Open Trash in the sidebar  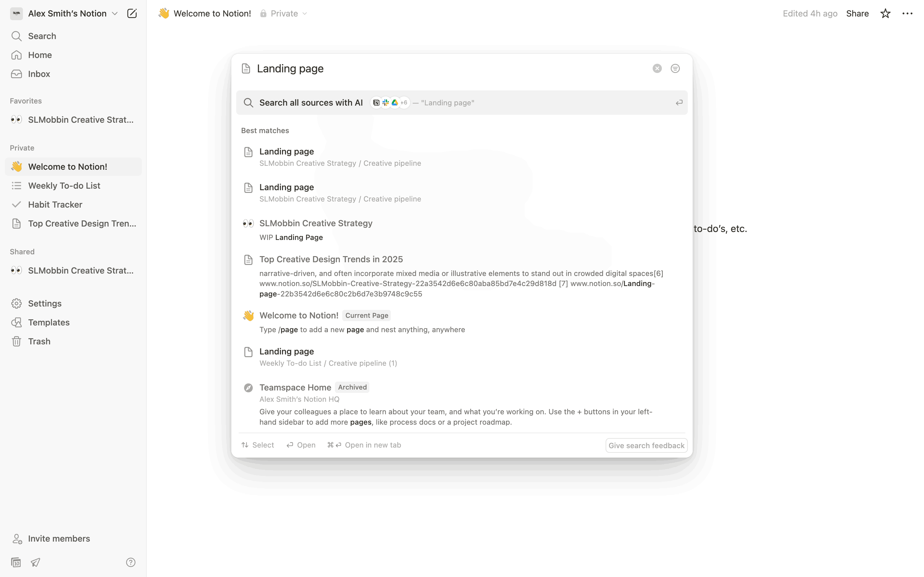click(39, 341)
